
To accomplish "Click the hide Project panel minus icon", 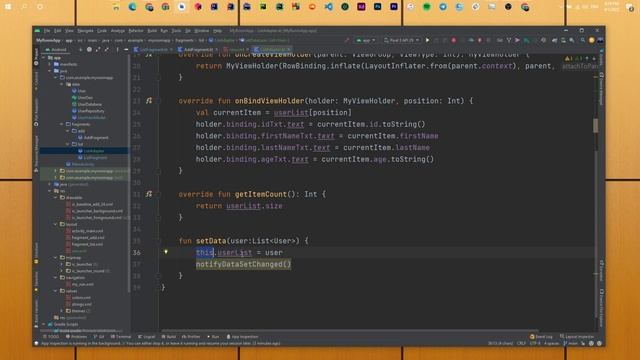I will tap(126, 50).
